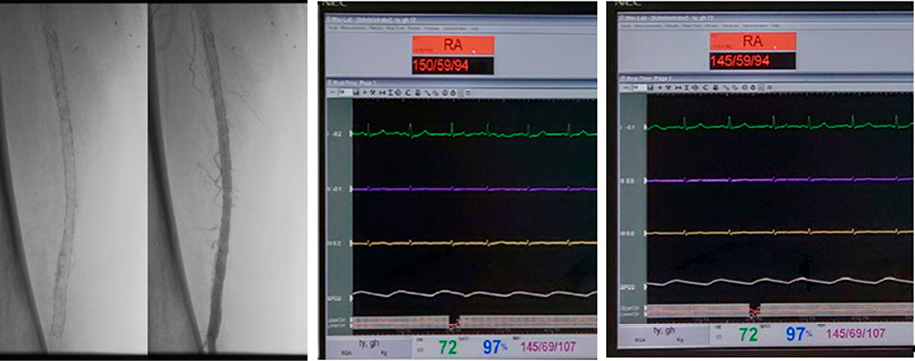Viewport: 915px width, 361px height.
Task: Click the C-shaped icon in right monitor toolbar
Action: pyautogui.click(x=706, y=87)
